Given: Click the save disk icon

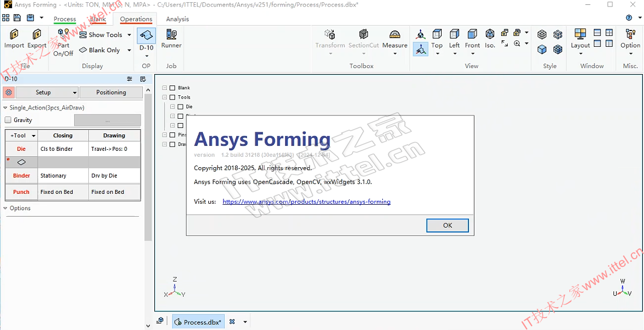Looking at the screenshot, I should coord(17,17).
